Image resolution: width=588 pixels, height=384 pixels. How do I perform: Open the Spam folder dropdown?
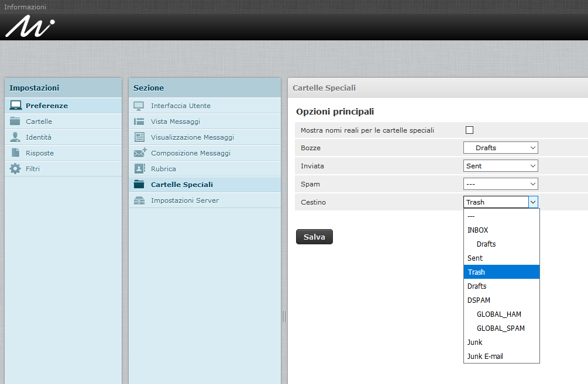[x=500, y=184]
